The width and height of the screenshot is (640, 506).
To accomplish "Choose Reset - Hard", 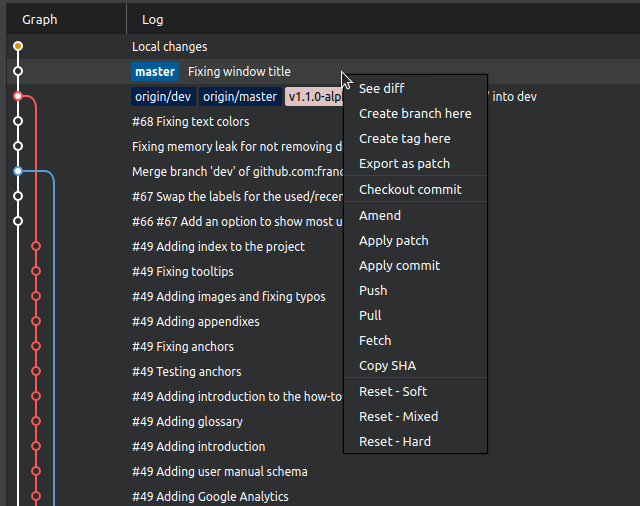I will click(x=416, y=442).
